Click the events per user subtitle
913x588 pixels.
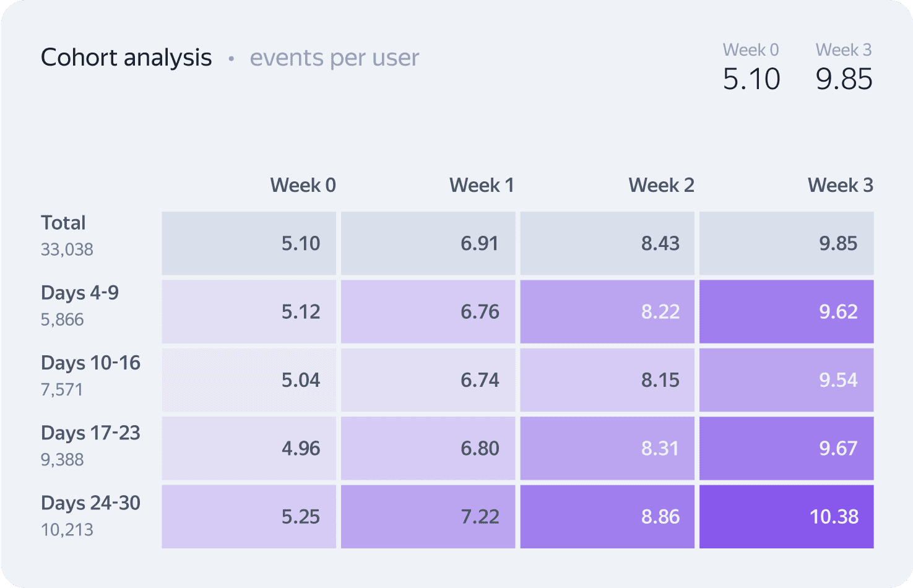tap(334, 58)
